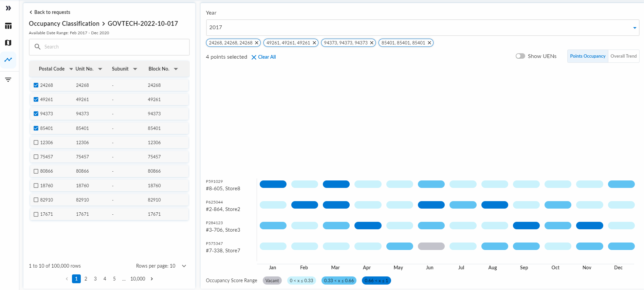Screen dimensions: 644x290
Task: Enable the Show UENs toggle
Action: pyautogui.click(x=520, y=56)
